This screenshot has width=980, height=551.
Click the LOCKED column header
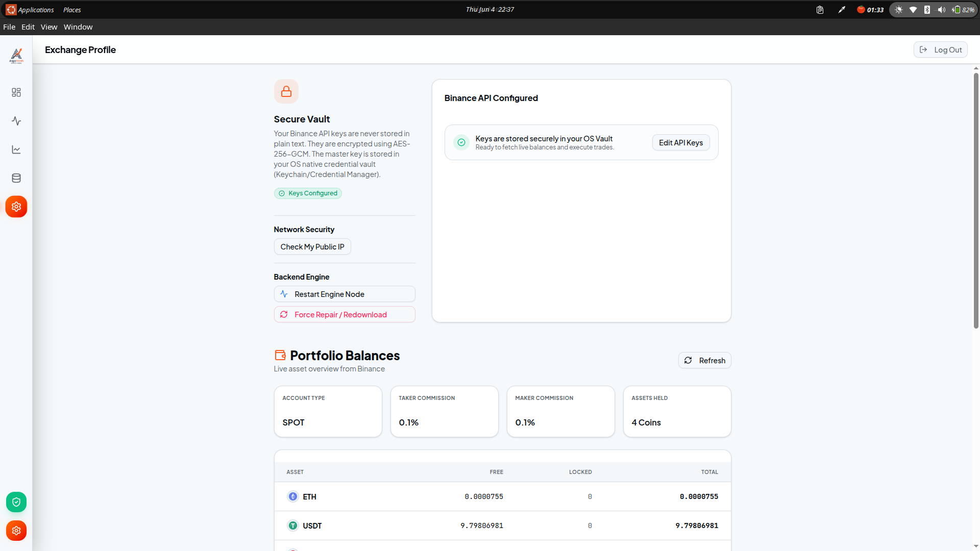(580, 472)
